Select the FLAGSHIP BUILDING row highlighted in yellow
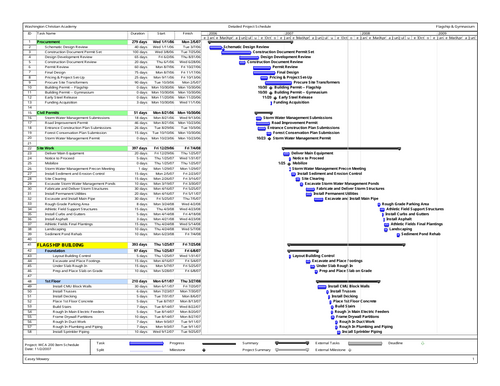The image size is (500, 386). click(x=112, y=245)
